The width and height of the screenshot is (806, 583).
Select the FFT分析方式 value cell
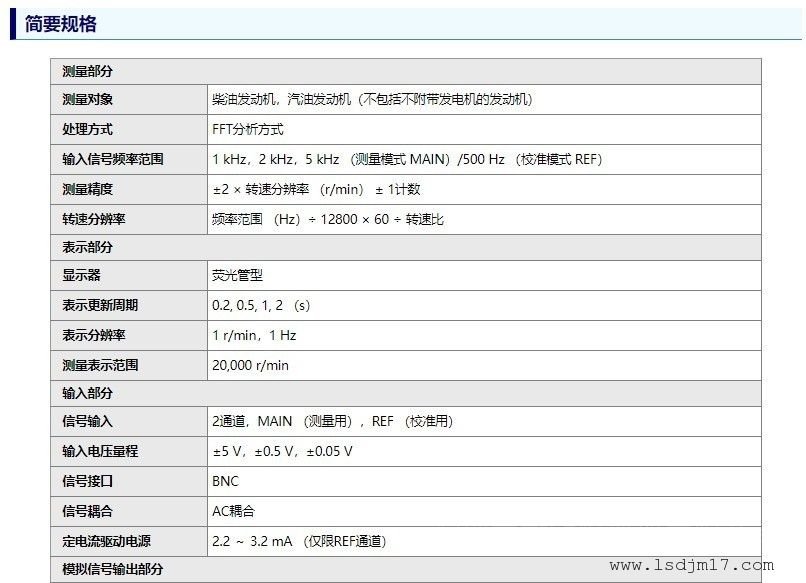click(x=248, y=129)
